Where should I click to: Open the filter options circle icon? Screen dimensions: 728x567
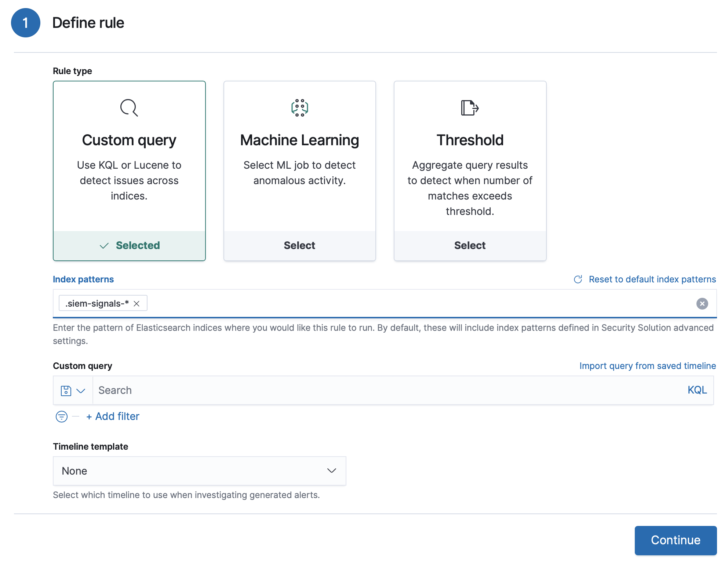(x=62, y=417)
